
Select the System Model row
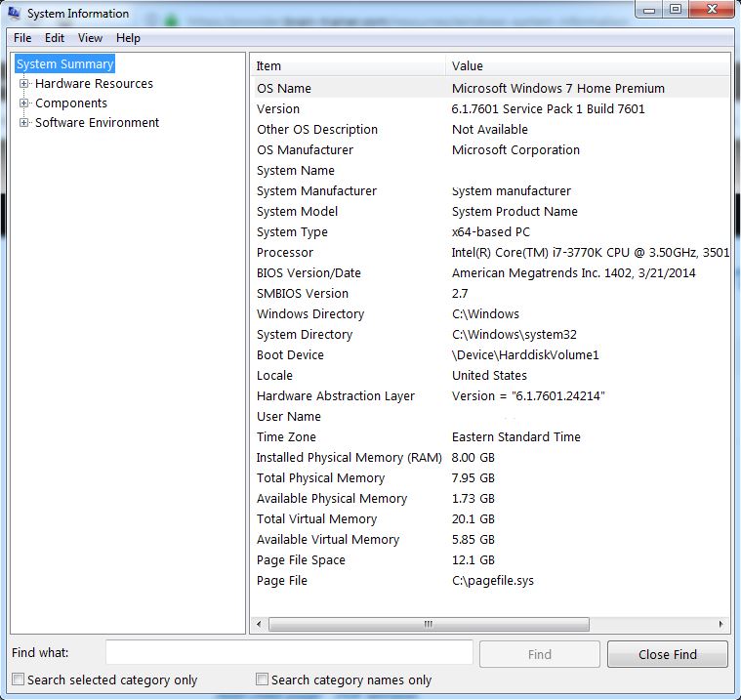491,211
